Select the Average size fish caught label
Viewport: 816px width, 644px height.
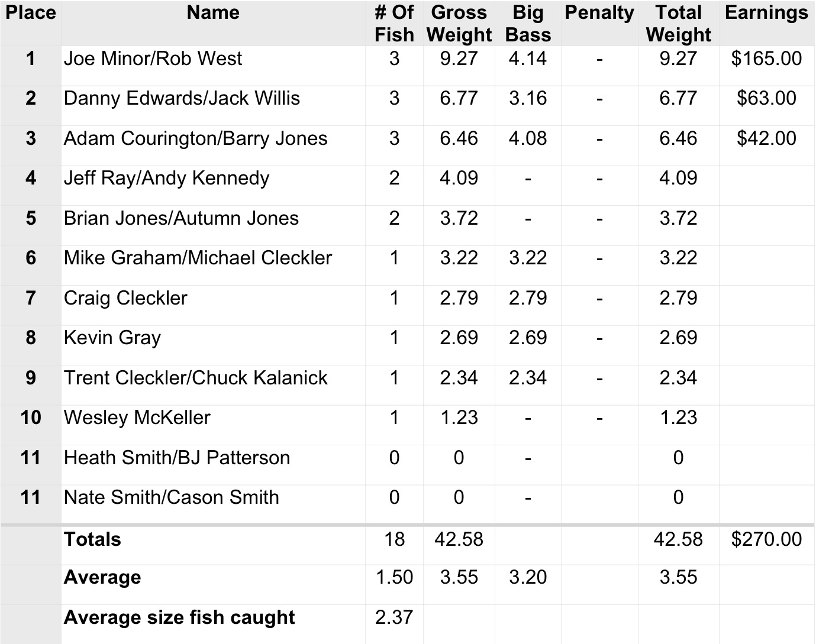[179, 617]
